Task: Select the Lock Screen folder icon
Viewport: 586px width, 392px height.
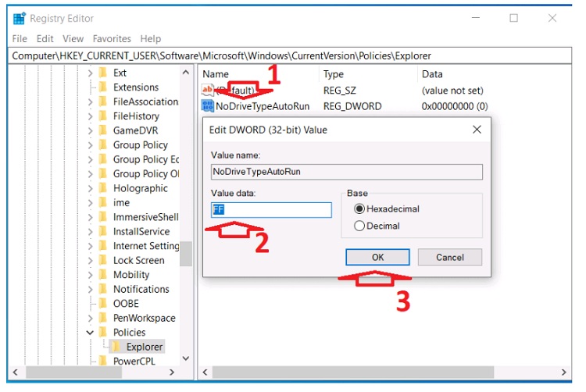Action: pyautogui.click(x=103, y=260)
